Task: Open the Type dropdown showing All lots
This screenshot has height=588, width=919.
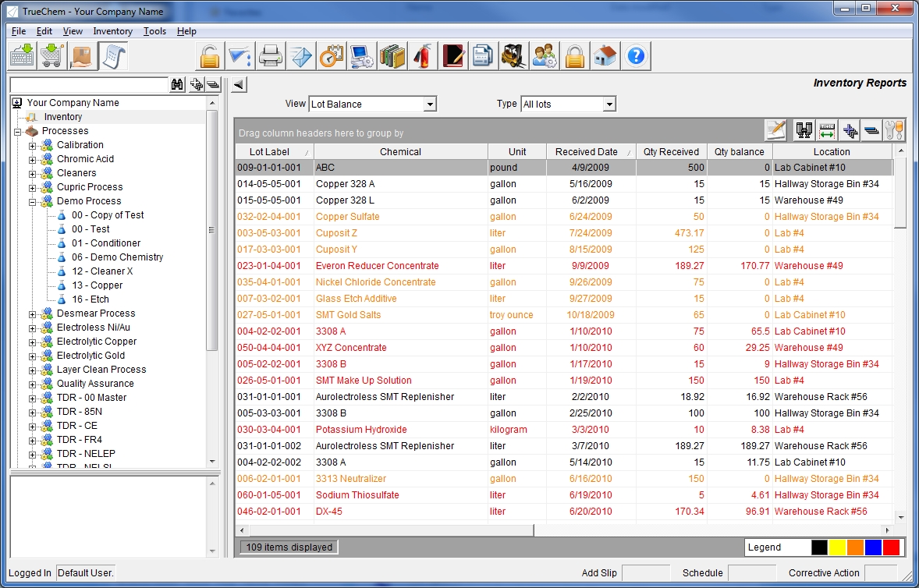Action: (568, 104)
